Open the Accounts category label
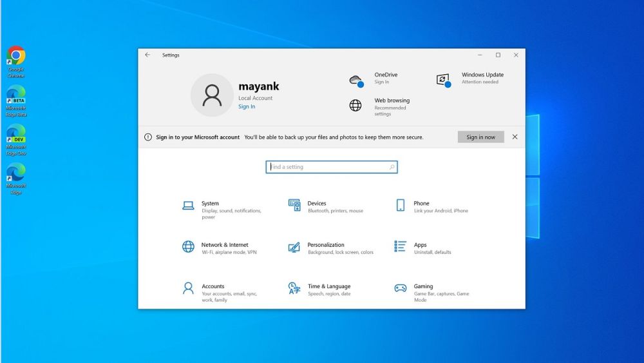The height and width of the screenshot is (363, 644). click(213, 286)
